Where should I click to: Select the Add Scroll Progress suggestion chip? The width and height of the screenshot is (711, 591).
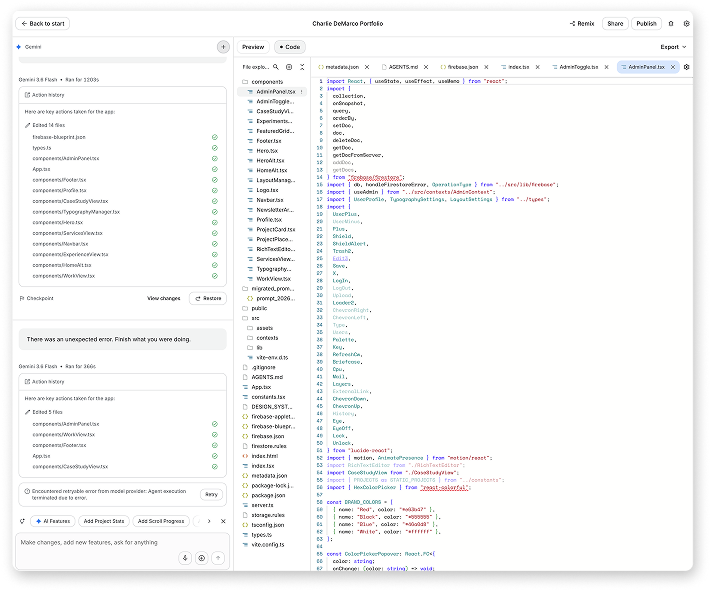(x=161, y=521)
